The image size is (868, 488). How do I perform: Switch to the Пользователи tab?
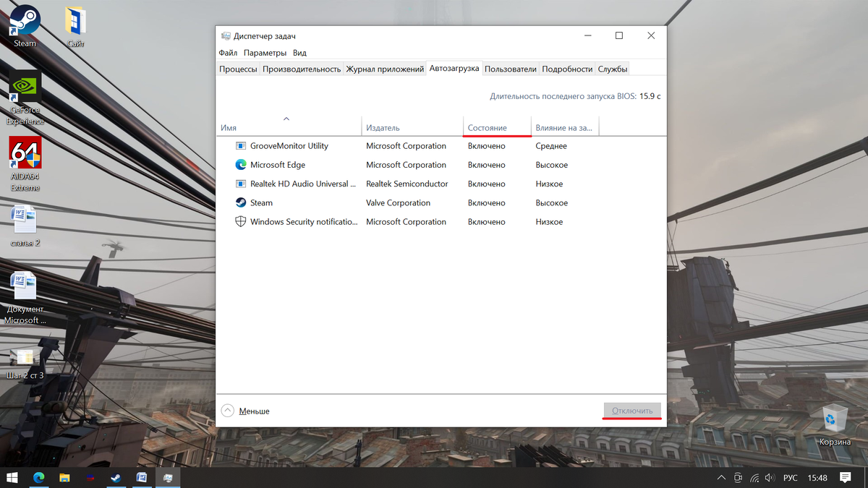(x=511, y=69)
